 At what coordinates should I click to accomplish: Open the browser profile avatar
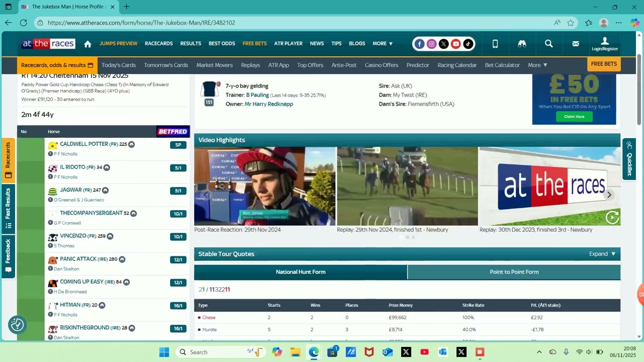point(604,23)
